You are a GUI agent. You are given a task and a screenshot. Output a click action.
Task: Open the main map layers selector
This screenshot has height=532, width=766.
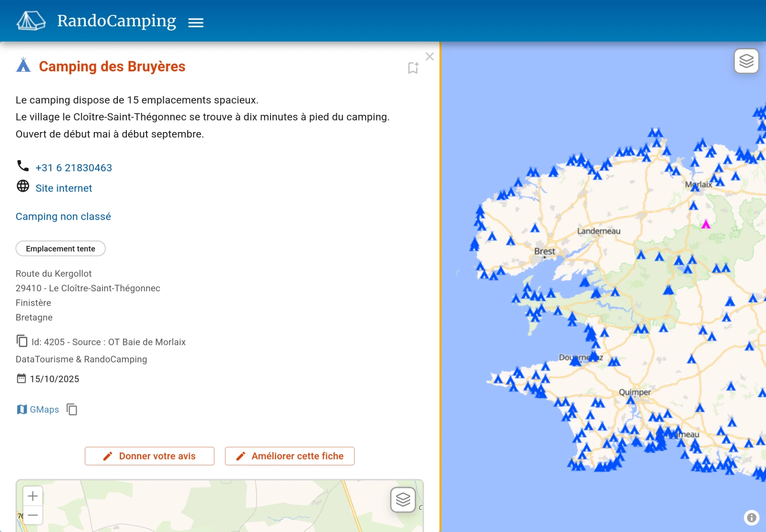[746, 61]
